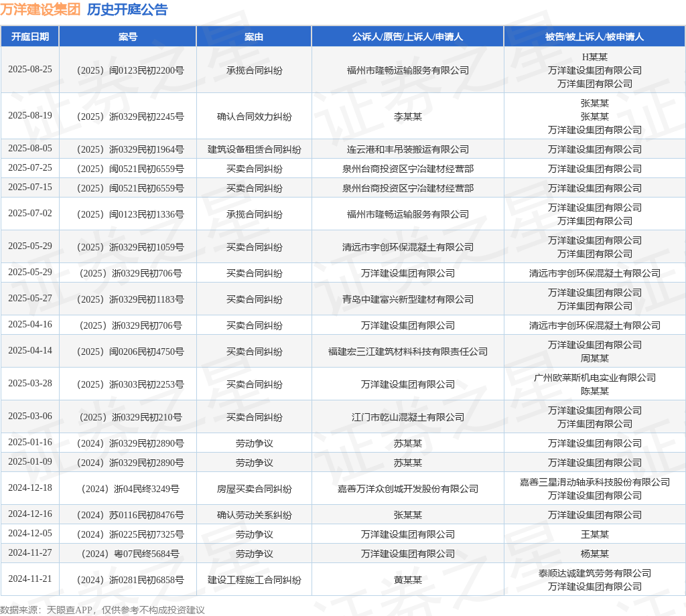Click defendant 陈某某
Image resolution: width=686 pixels, height=616 pixels.
[595, 391]
